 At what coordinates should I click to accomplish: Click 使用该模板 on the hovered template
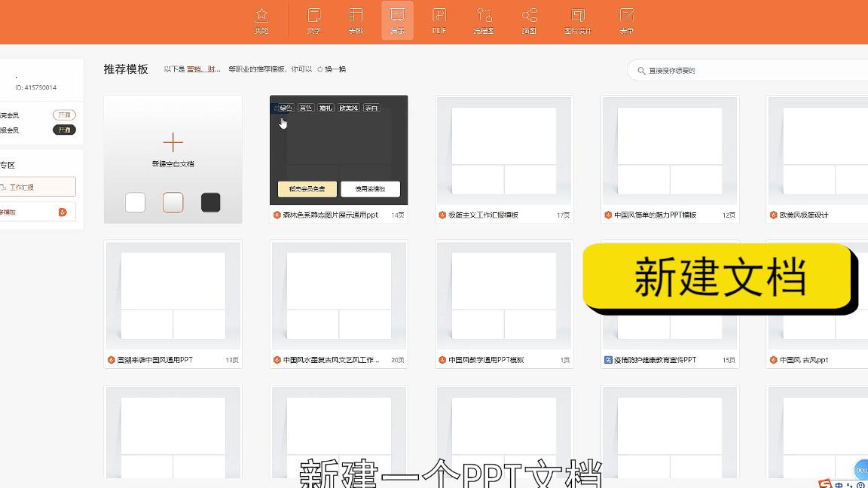[x=370, y=188]
